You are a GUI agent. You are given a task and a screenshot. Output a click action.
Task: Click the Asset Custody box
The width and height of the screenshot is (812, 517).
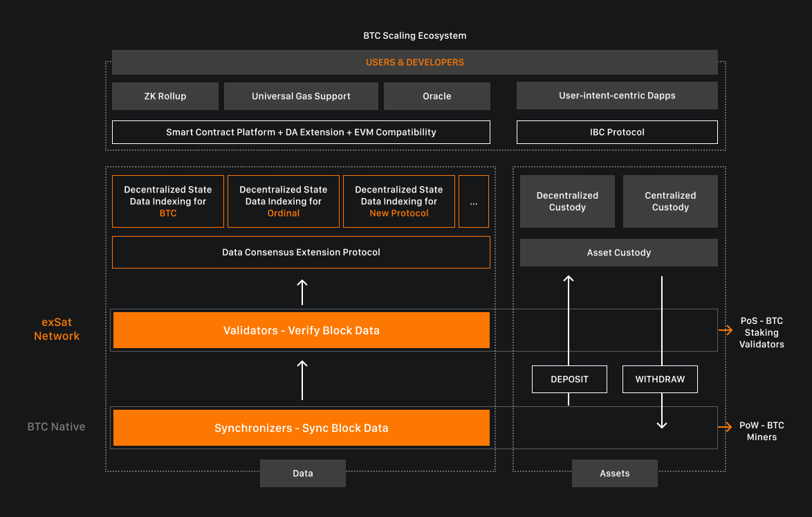619,253
